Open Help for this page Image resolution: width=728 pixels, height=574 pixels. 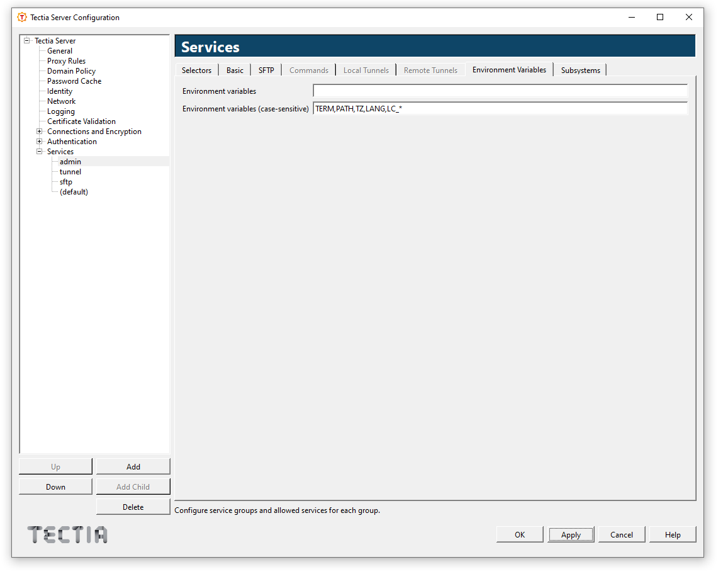(673, 534)
